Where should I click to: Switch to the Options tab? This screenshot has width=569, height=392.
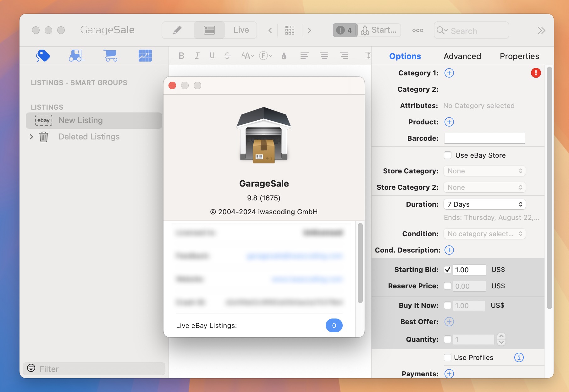[405, 56]
